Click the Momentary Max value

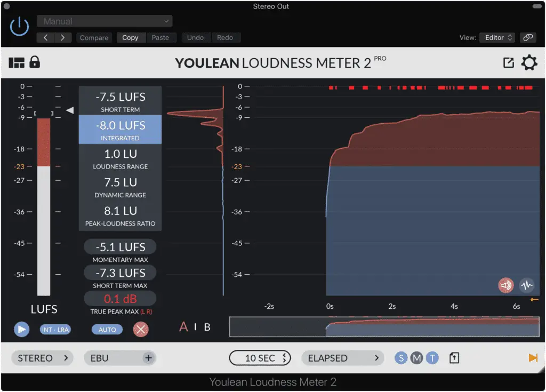(120, 247)
